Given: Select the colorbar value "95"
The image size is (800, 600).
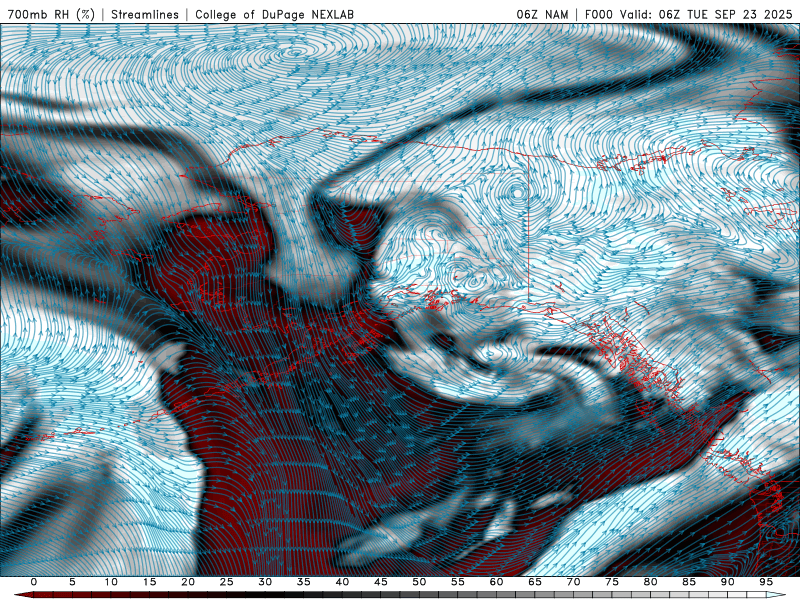Looking at the screenshot, I should [x=766, y=582].
